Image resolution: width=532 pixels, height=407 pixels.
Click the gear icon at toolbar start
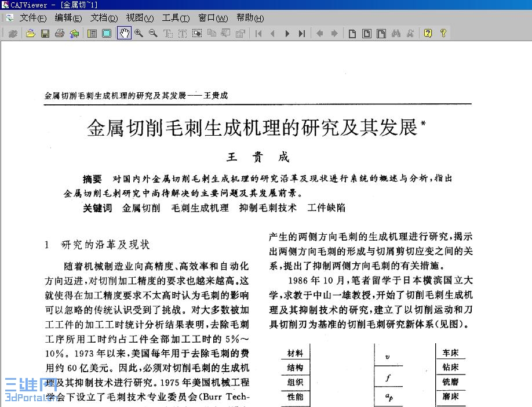coord(13,33)
